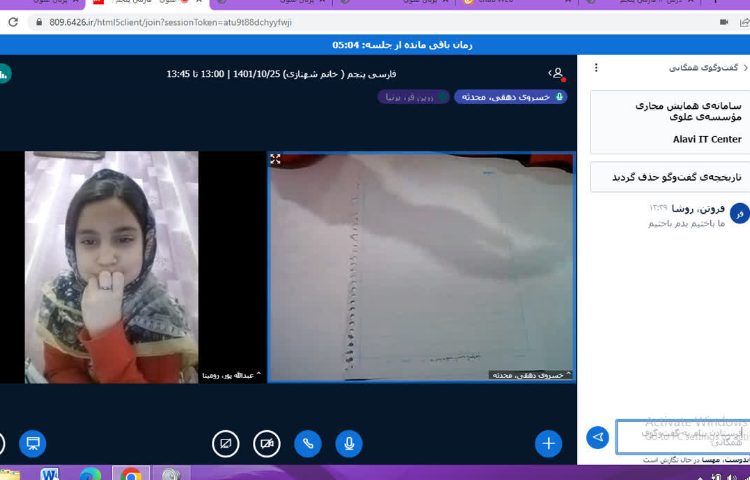
Task: Click the leave audio phone button
Action: click(307, 442)
